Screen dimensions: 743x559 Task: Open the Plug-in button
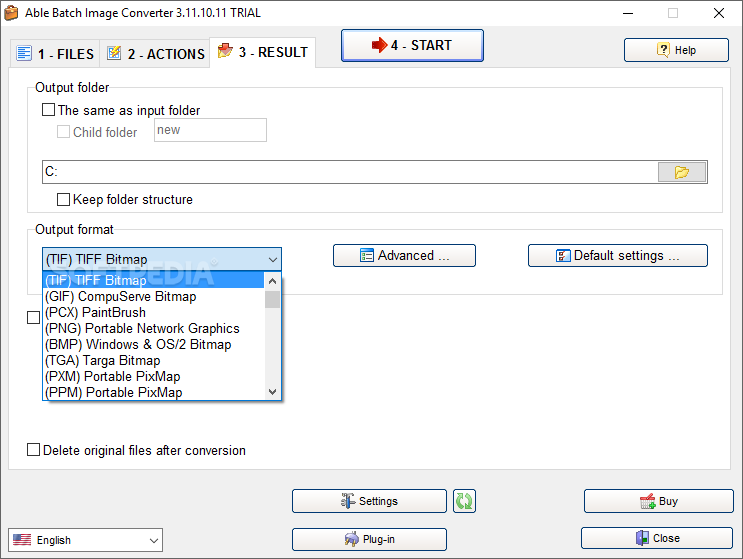(x=369, y=539)
